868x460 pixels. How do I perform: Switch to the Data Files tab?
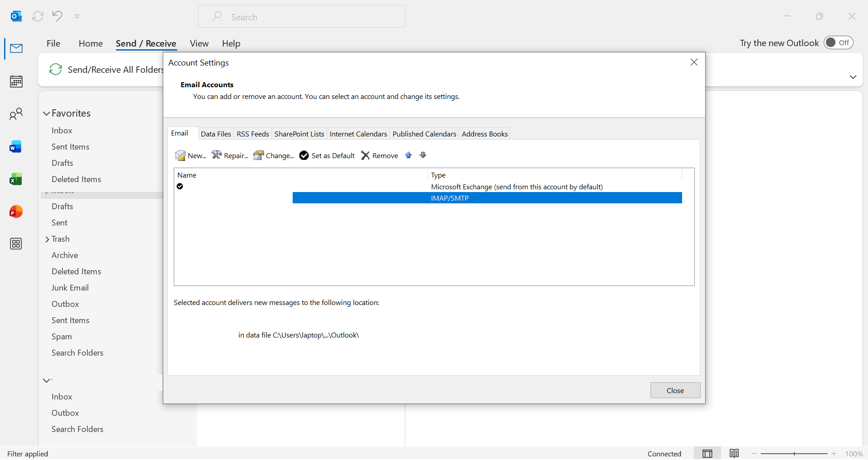(216, 134)
